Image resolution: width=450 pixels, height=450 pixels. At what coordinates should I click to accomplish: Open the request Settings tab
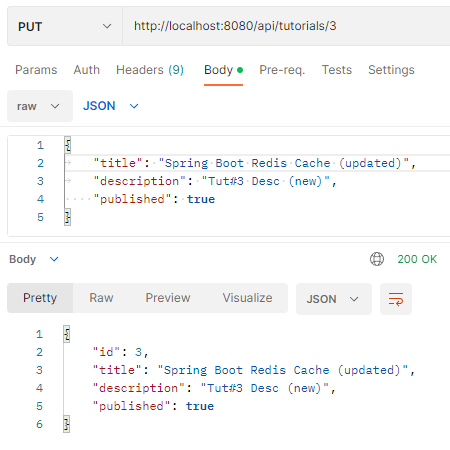[391, 70]
